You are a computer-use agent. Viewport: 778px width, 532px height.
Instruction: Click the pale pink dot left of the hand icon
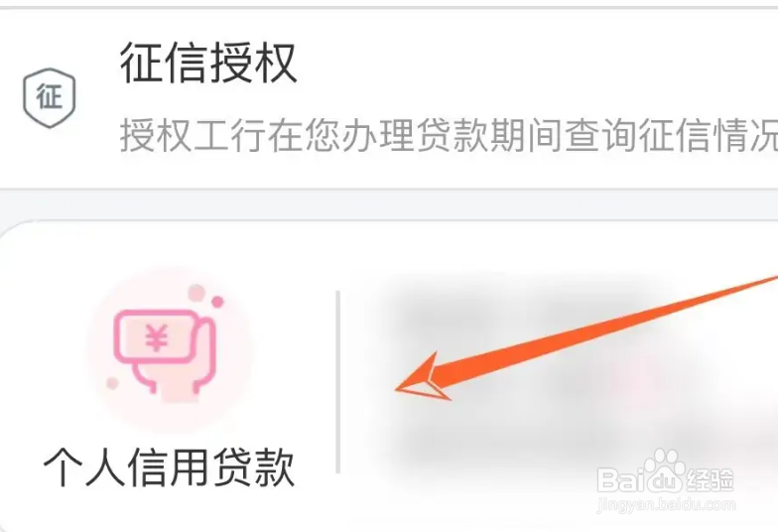click(x=113, y=383)
